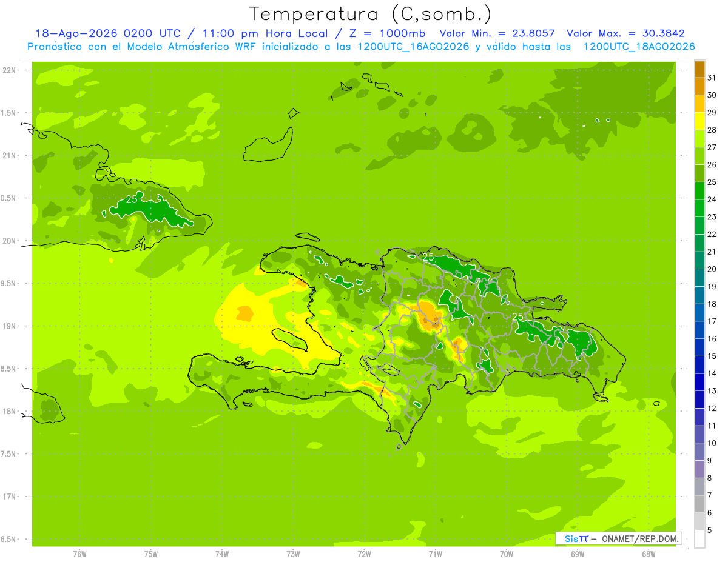This screenshot has height=562, width=728.
Task: Click the '8.5N' latitude tick label
Action: [x=8, y=369]
